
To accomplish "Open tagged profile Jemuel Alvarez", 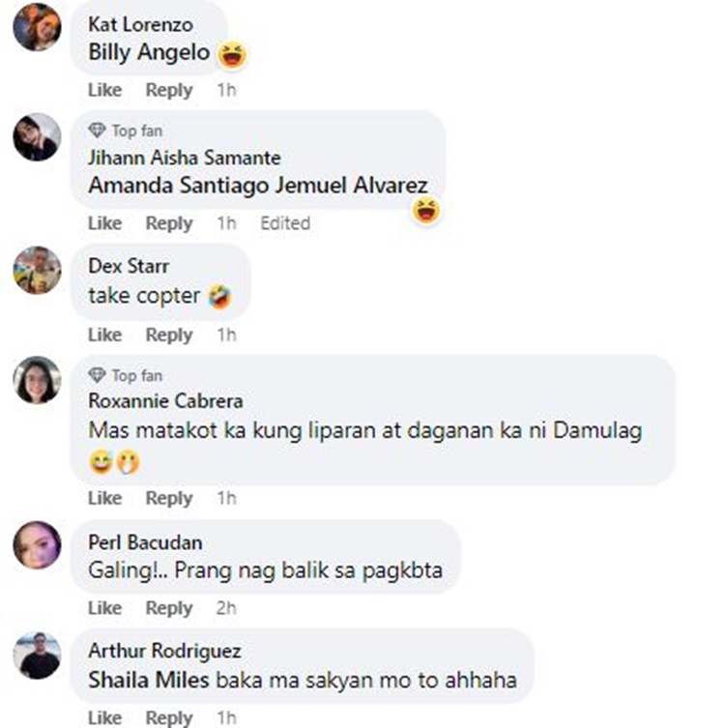I will point(351,186).
